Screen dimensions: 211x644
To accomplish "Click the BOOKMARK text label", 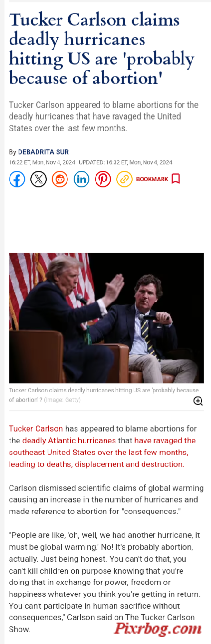I will click(x=152, y=179).
